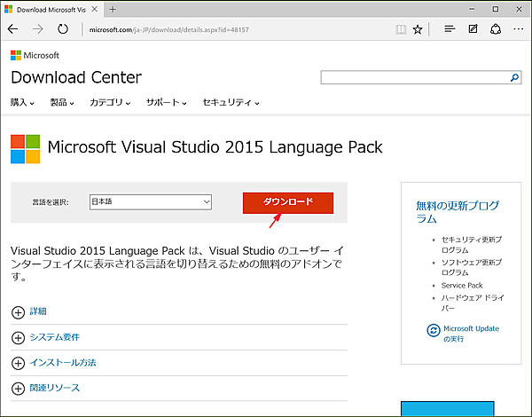Click the Refresh page icon
The height and width of the screenshot is (417, 532).
tap(64, 29)
